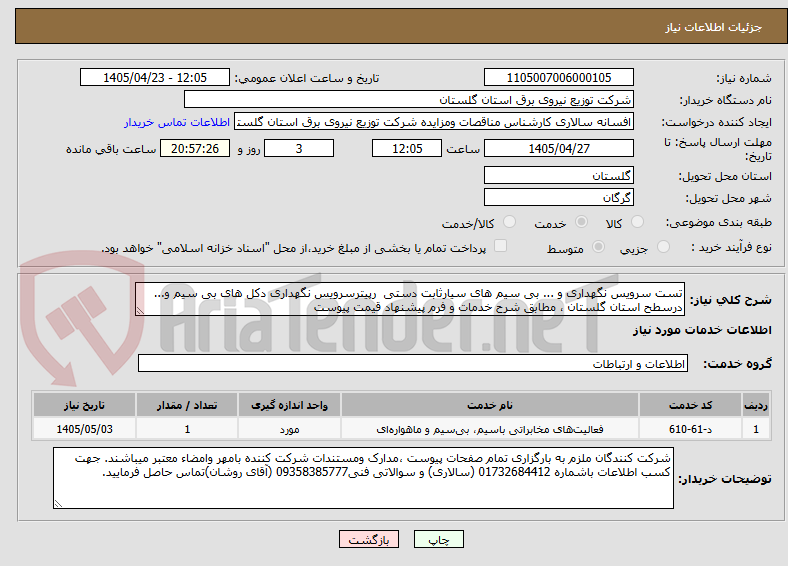
Task: Click the توضیحات خریدار label
Action: click(725, 479)
